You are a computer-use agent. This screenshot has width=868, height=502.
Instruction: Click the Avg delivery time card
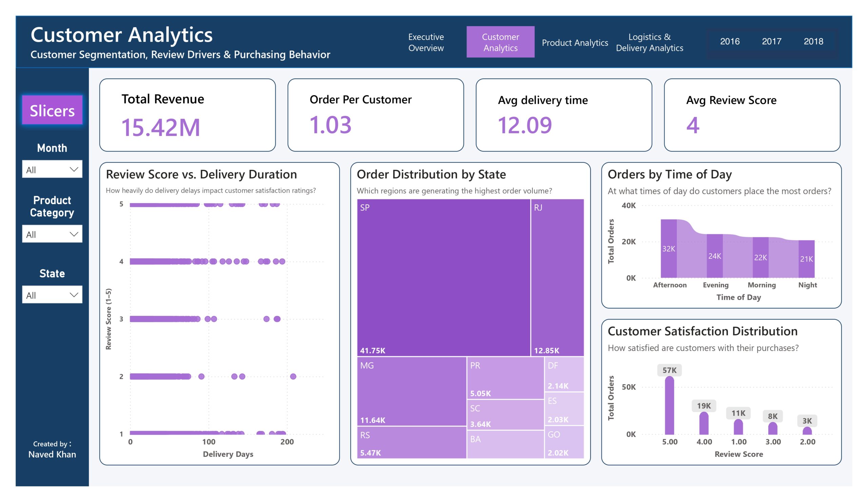(564, 115)
